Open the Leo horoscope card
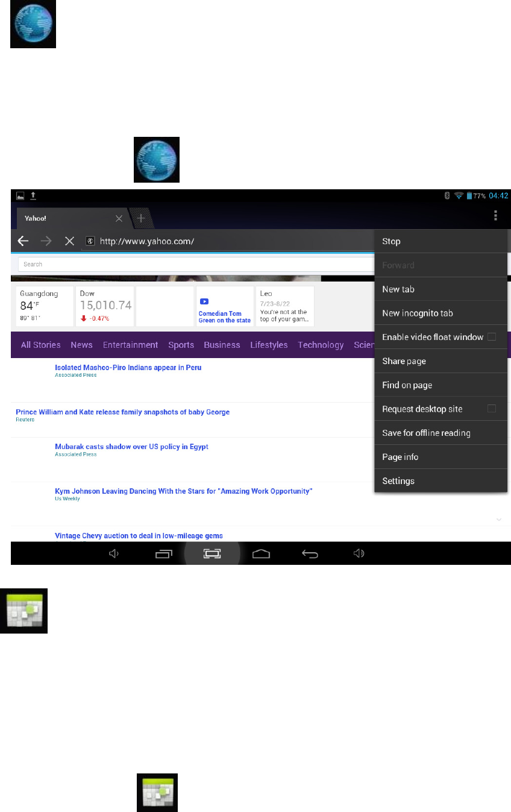 tap(285, 306)
